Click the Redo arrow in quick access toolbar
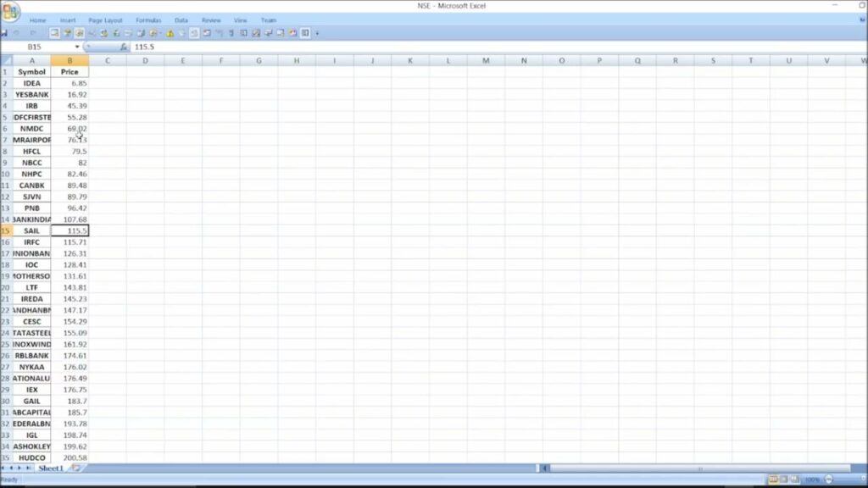The height and width of the screenshot is (488, 868). pyautogui.click(x=33, y=33)
